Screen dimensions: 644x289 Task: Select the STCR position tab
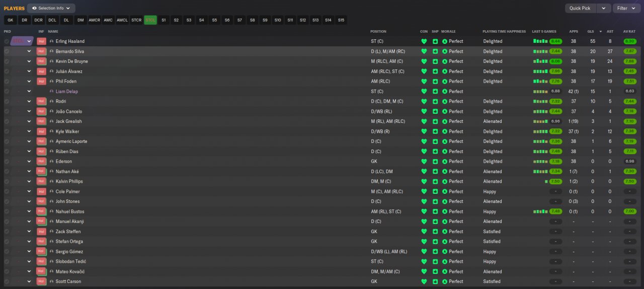click(136, 20)
